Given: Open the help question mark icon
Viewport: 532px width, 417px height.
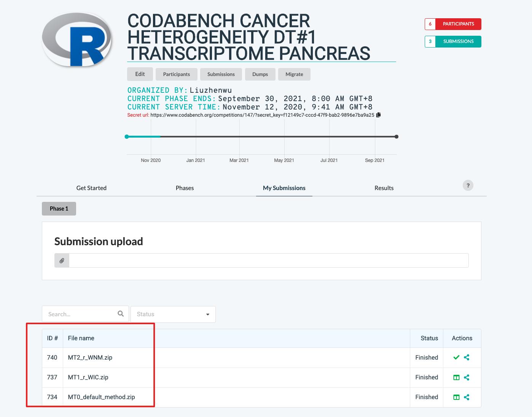Looking at the screenshot, I should point(468,186).
